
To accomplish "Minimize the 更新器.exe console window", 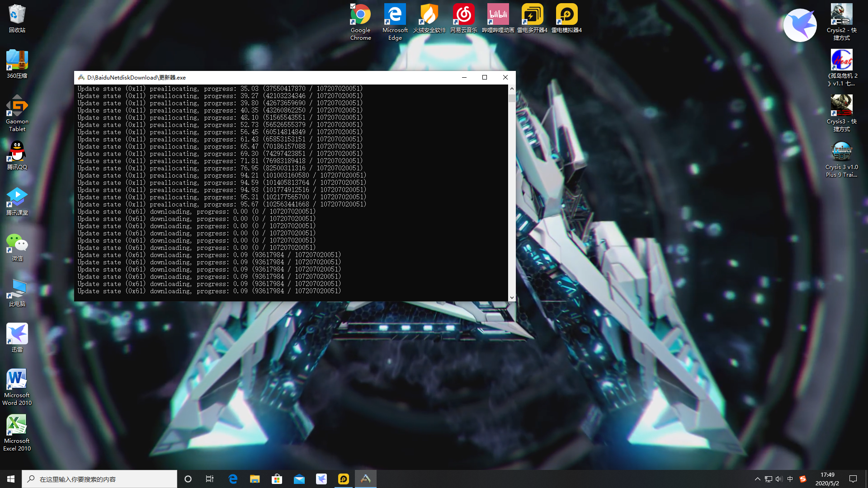I will (x=464, y=77).
